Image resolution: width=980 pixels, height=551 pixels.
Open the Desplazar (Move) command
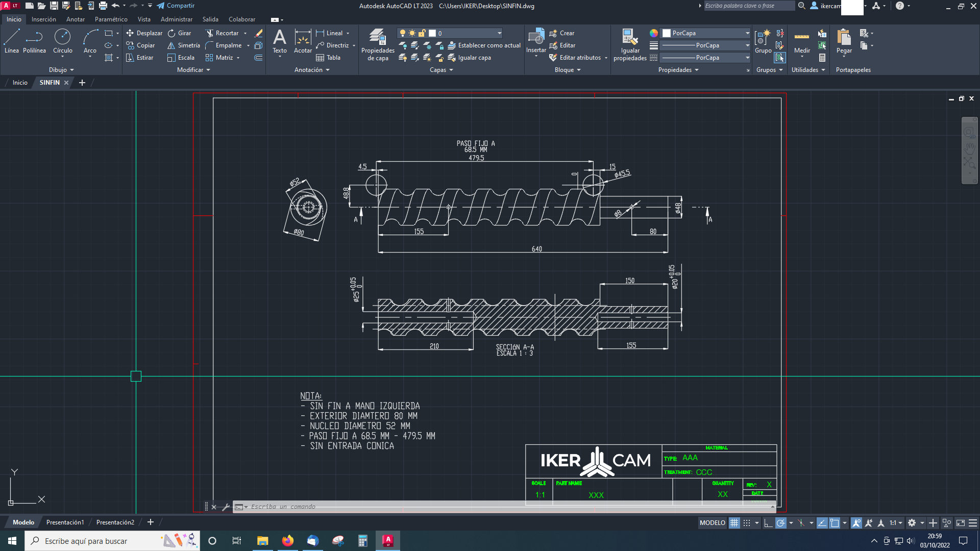144,33
